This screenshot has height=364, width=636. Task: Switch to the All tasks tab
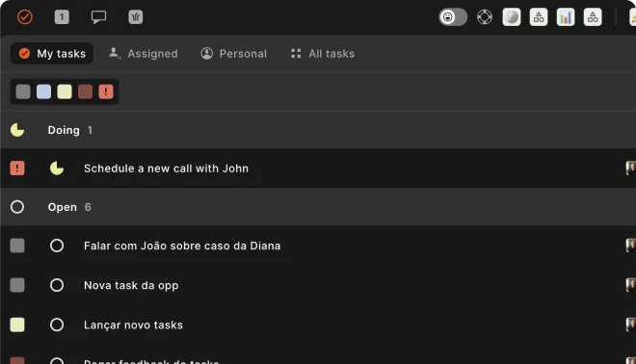pos(323,54)
